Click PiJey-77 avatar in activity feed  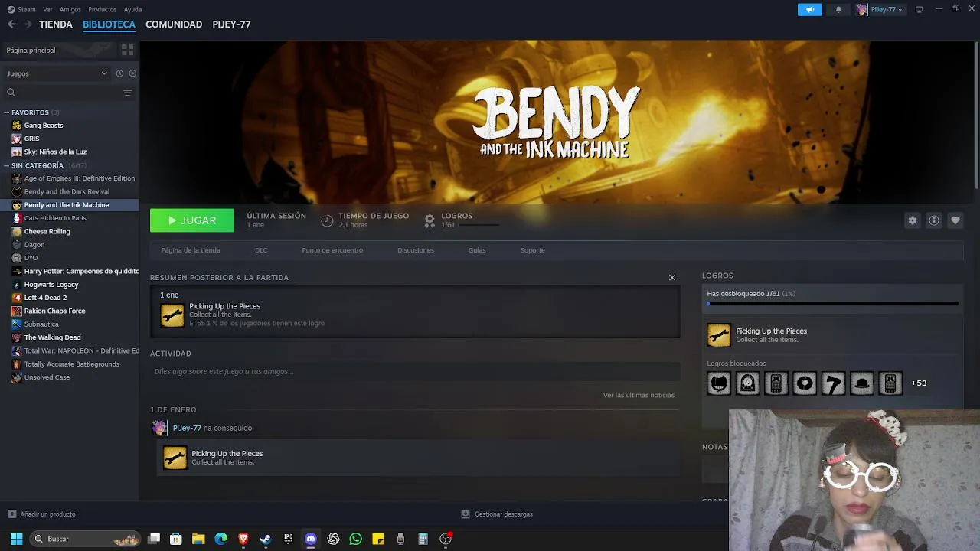point(159,428)
